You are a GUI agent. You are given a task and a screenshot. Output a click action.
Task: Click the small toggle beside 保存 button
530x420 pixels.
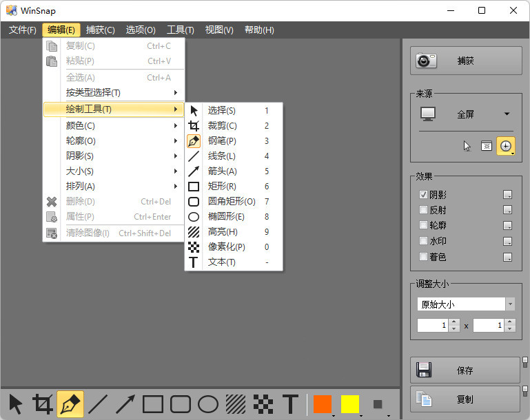click(525, 362)
